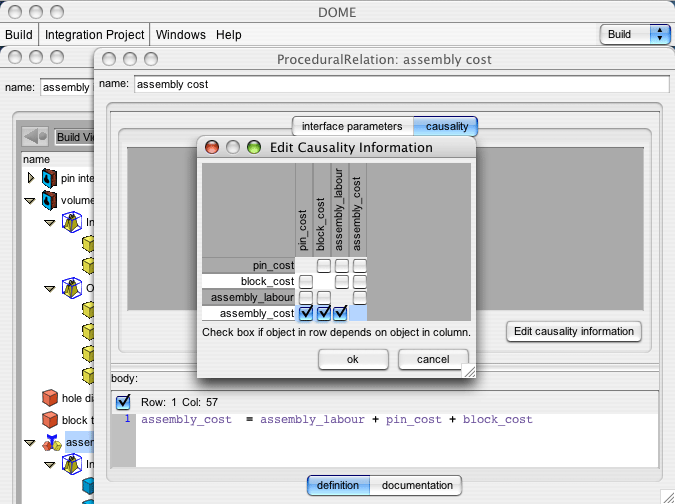Check assembly_labour row, block_cost column box
Viewport: 675px width, 504px height.
click(324, 297)
